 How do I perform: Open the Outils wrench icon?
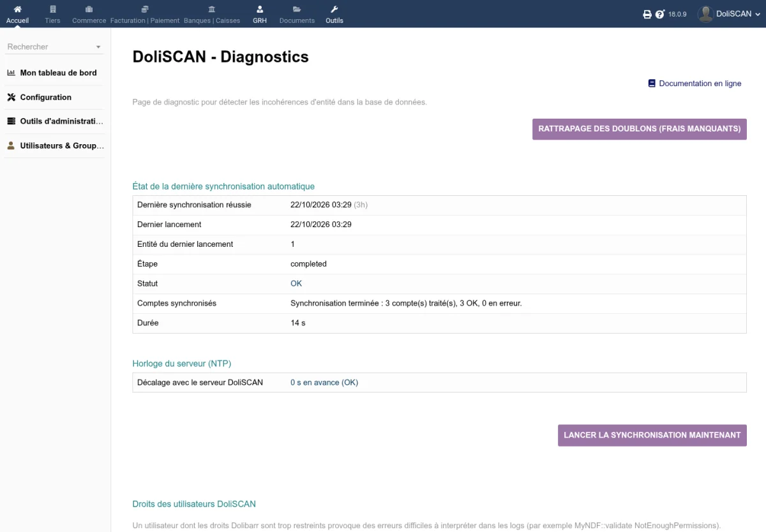coord(334,9)
